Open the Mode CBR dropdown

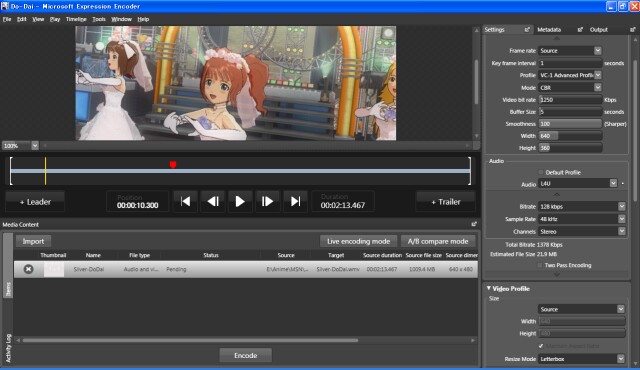click(598, 87)
